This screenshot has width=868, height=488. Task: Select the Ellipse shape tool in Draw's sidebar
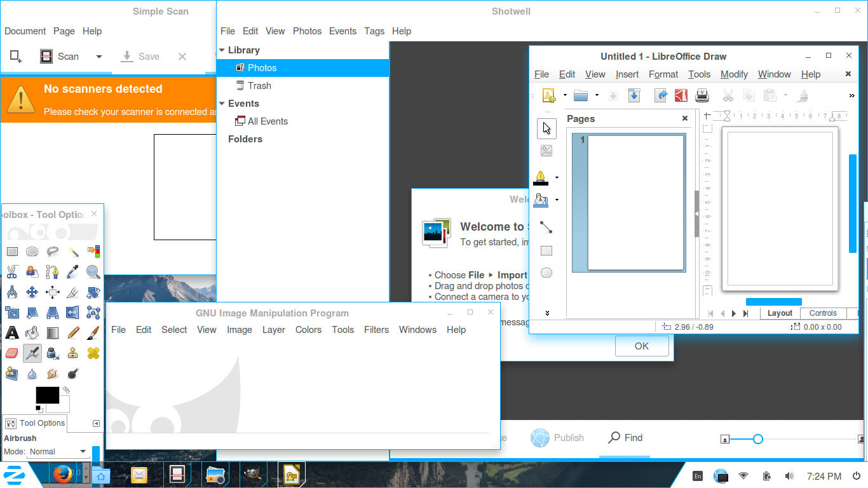546,272
